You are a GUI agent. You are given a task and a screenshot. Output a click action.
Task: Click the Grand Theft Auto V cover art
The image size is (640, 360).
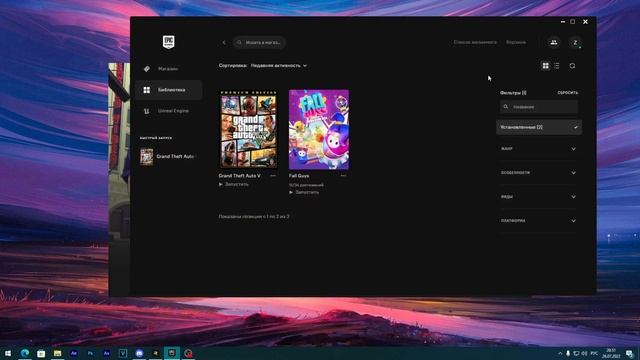tap(248, 129)
